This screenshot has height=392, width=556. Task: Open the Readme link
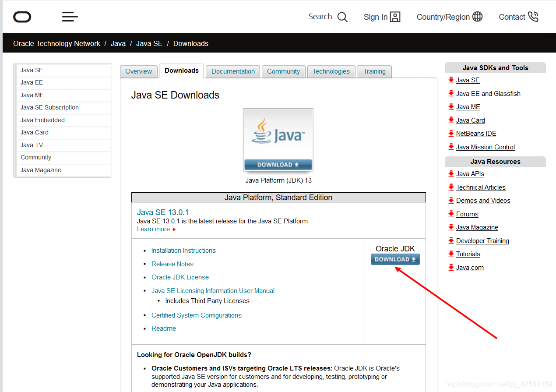click(x=164, y=328)
